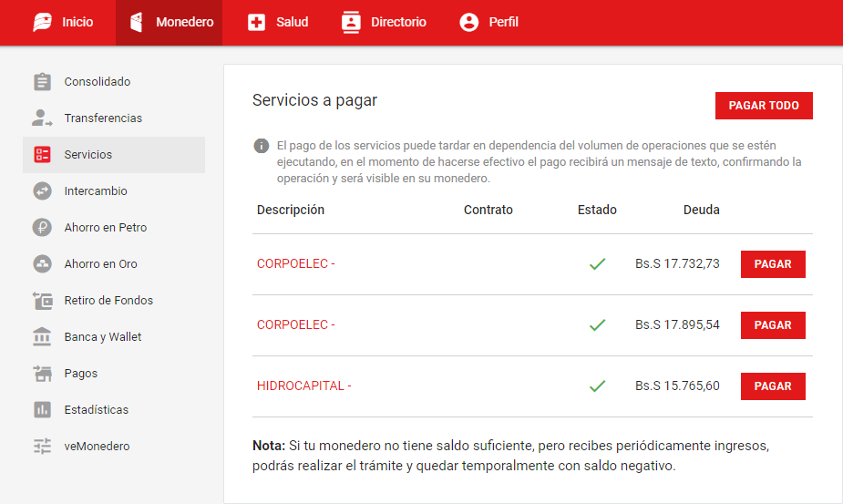Image resolution: width=843 pixels, height=504 pixels.
Task: Click the Pagos store icon
Action: pos(43,374)
